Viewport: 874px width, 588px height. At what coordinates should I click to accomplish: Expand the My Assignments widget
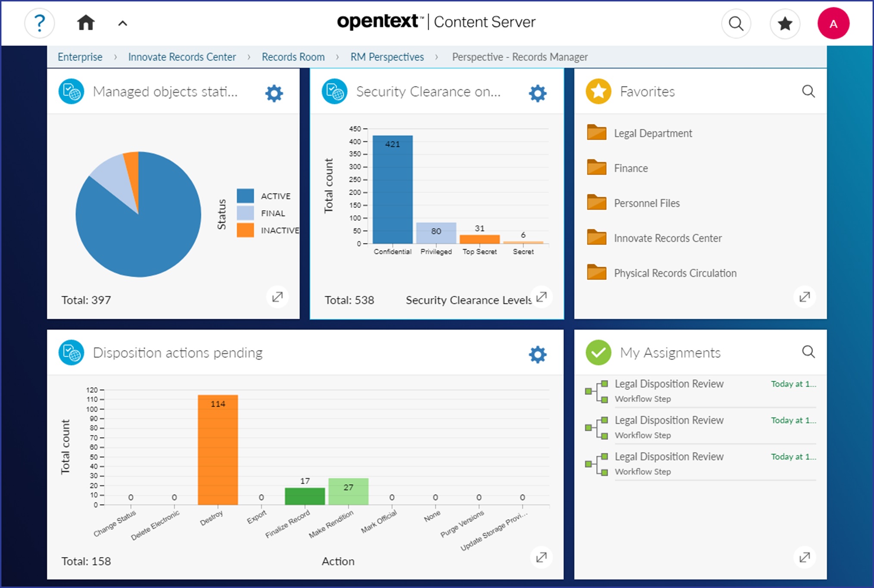click(x=805, y=557)
